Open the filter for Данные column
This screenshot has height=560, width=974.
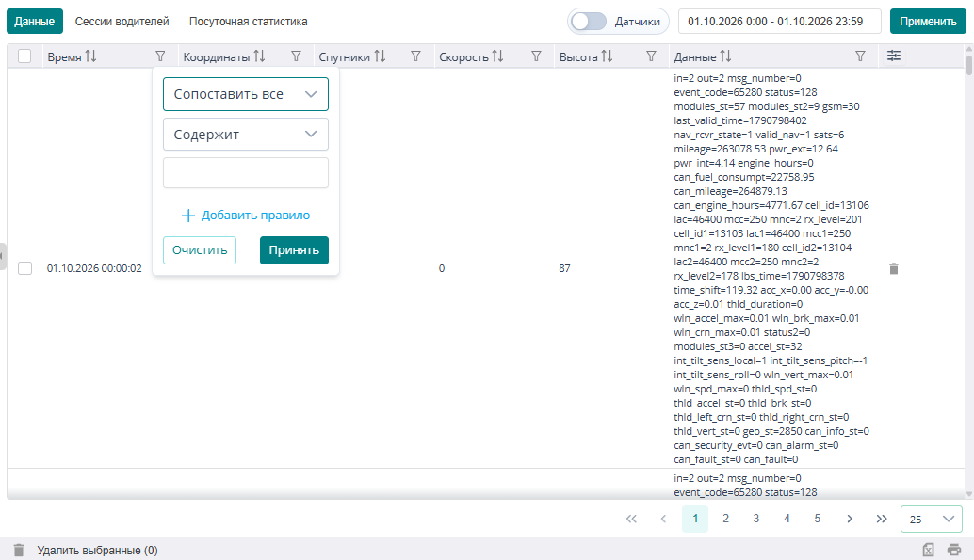(x=860, y=56)
